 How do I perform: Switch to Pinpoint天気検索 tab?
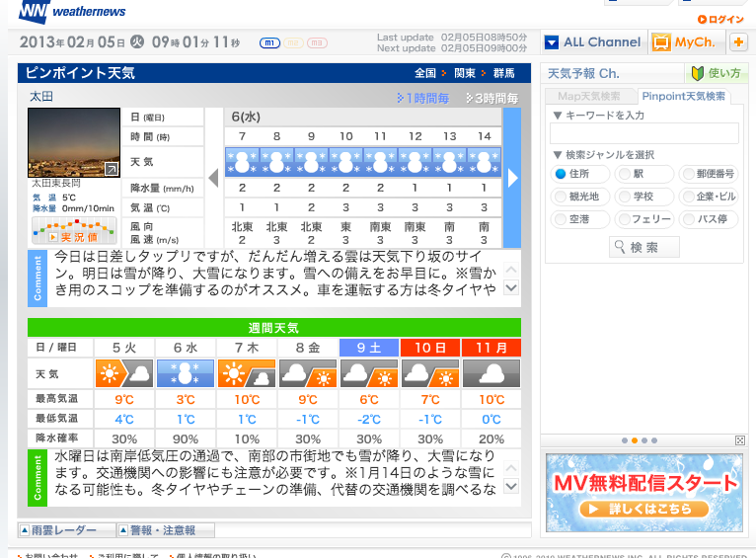[684, 96]
